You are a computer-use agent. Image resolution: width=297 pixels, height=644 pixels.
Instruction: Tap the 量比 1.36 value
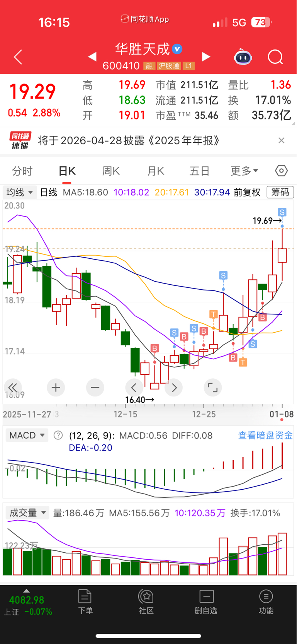click(281, 85)
